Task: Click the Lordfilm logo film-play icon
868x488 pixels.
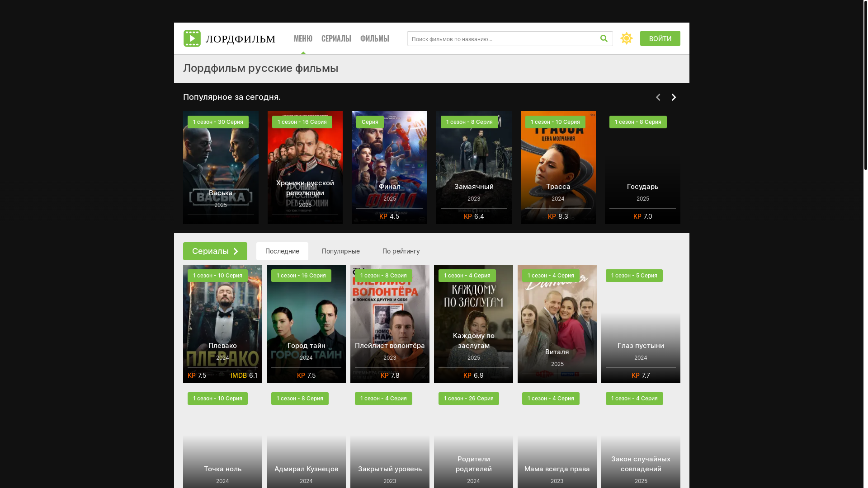Action: pos(192,38)
